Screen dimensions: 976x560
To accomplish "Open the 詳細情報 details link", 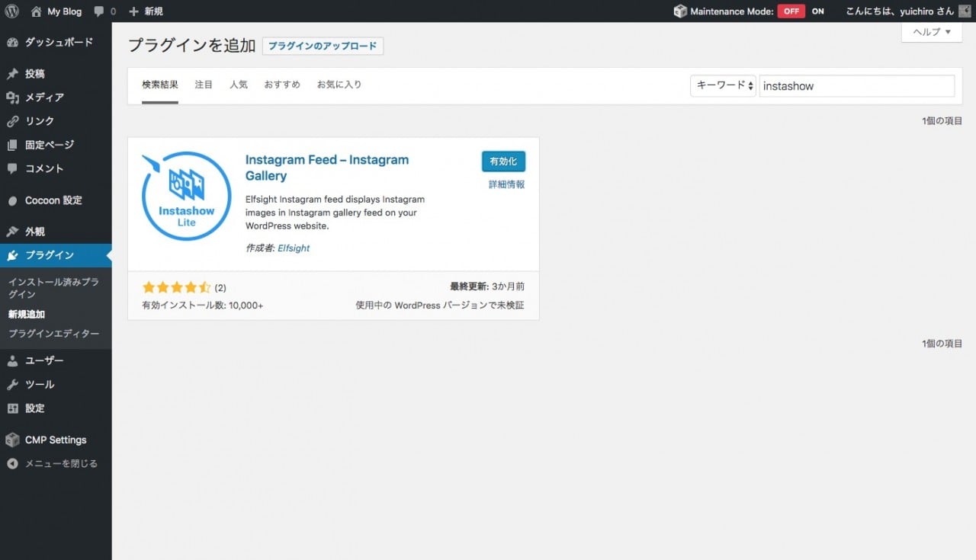I will 506,184.
